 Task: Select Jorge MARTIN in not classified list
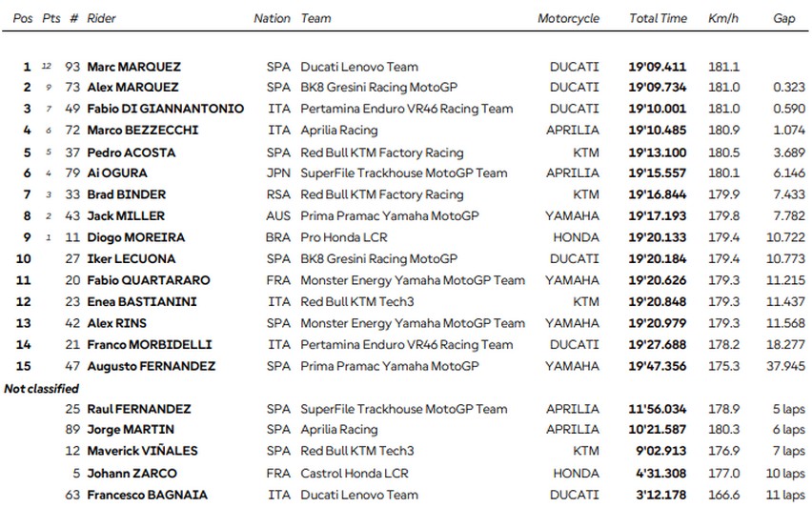tap(131, 430)
